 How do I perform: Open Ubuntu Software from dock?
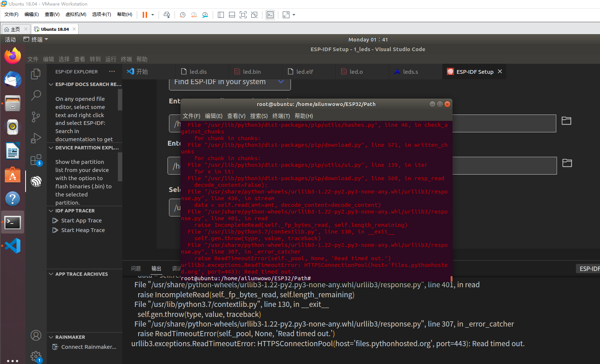pyautogui.click(x=13, y=175)
